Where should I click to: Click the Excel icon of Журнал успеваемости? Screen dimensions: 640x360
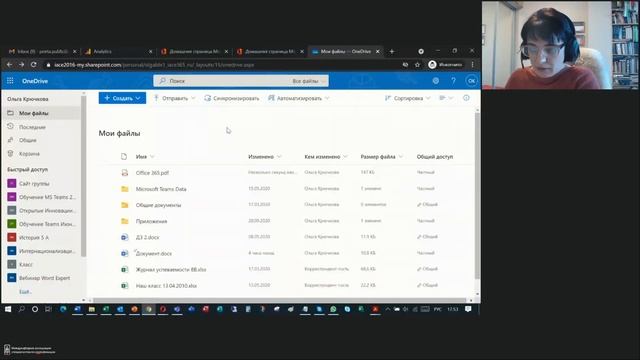[124, 269]
